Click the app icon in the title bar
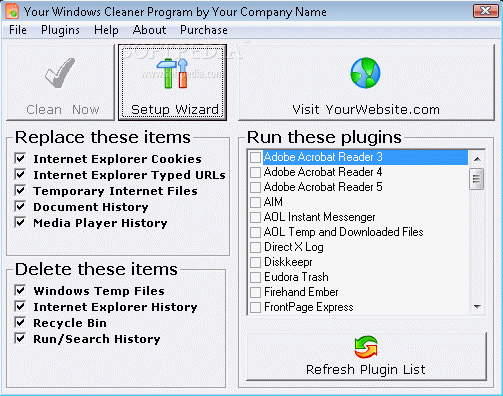This screenshot has width=503, height=396. coord(12,11)
